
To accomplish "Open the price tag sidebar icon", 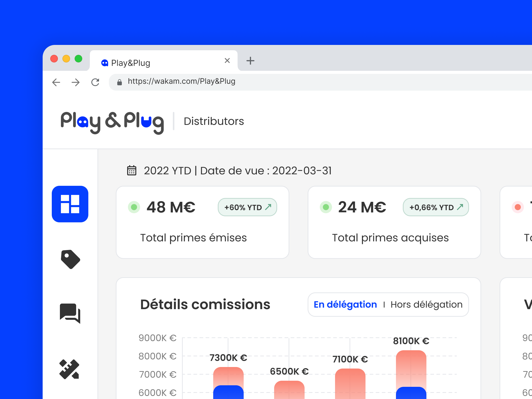I will click(70, 259).
